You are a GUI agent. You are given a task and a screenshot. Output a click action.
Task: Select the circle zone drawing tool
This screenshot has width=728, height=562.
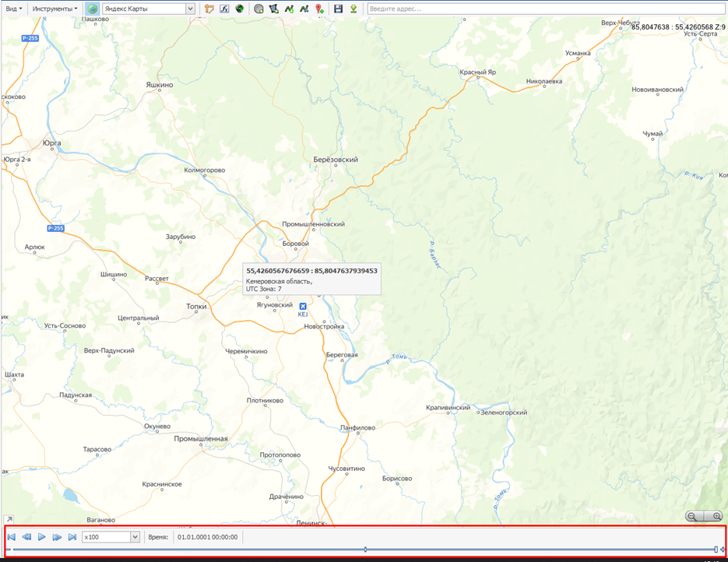click(x=258, y=9)
